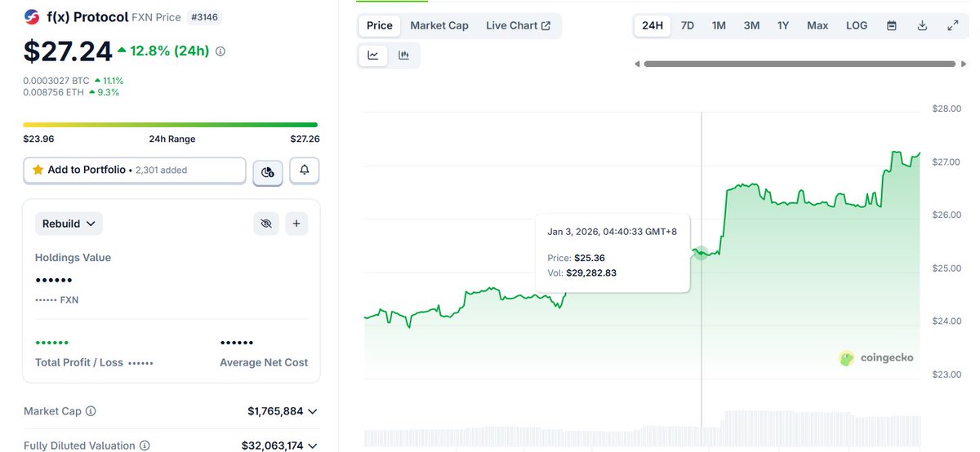This screenshot has width=980, height=452.
Task: Click Total Profit / Loss label
Action: 81,362
